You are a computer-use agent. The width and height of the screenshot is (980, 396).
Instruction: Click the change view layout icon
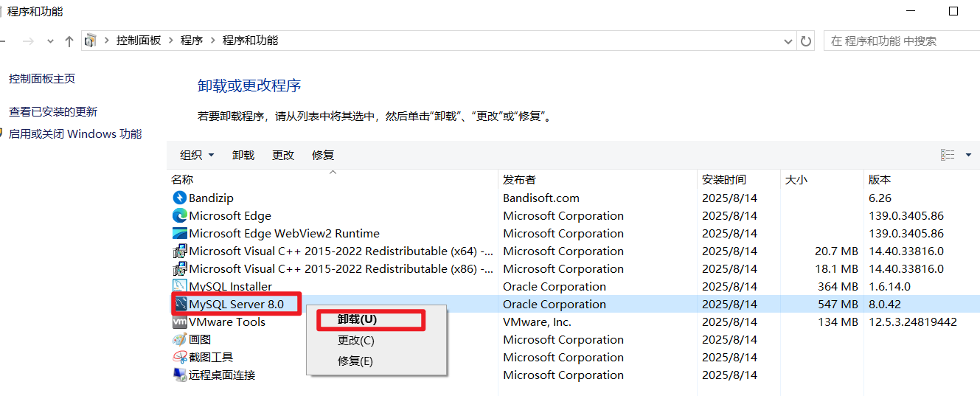(948, 155)
